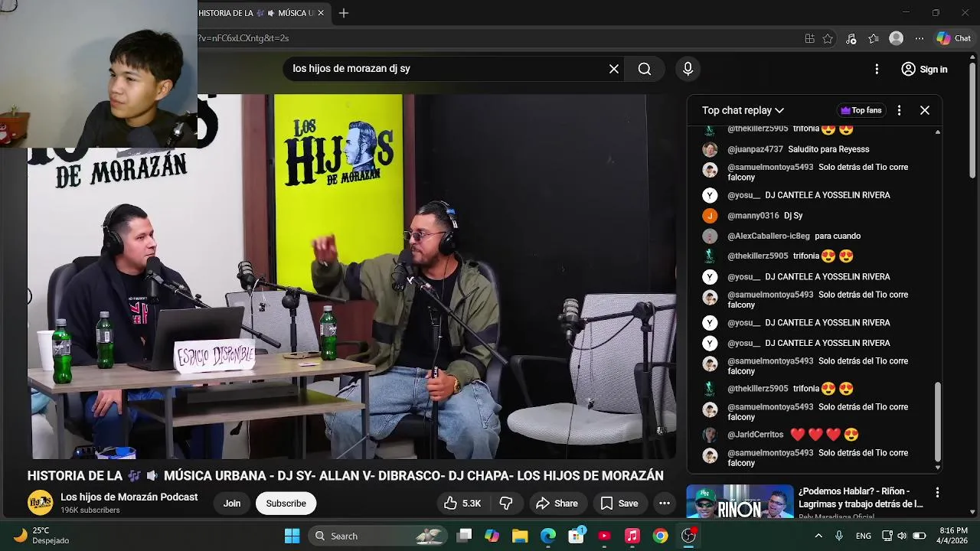Open YouTube settings three-dot menu
This screenshot has height=551, width=980.
click(877, 69)
